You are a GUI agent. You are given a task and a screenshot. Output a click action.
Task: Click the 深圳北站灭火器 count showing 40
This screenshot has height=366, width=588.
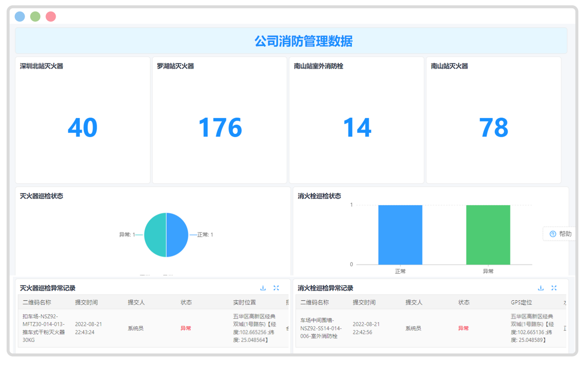82,128
